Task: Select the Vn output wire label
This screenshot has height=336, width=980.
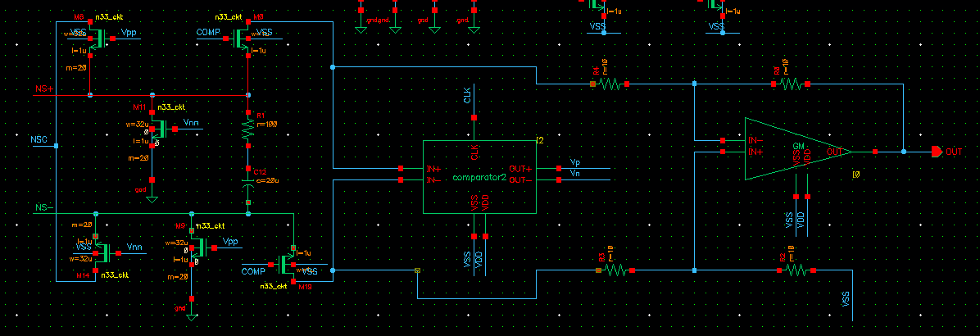Action: click(575, 175)
